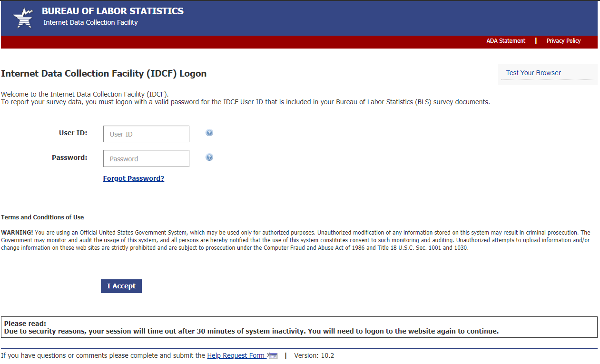This screenshot has height=364, width=600.
Task: Click the IDCF Logon page heading
Action: tap(104, 73)
